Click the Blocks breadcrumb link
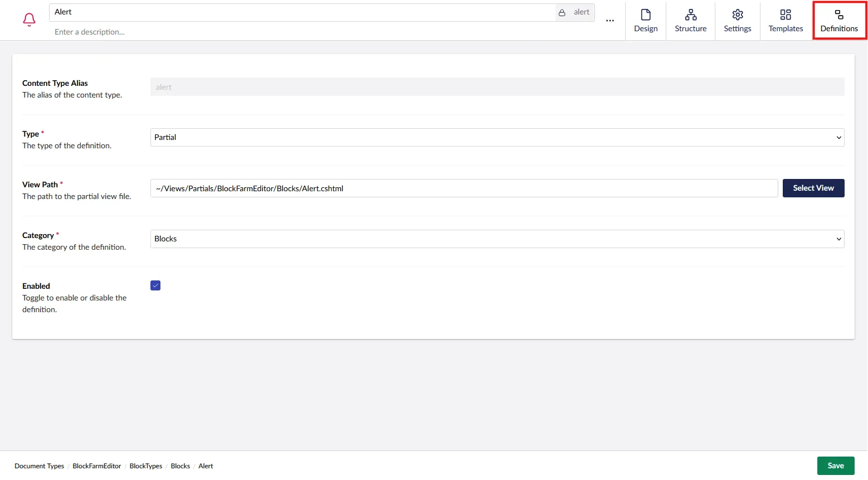Image resolution: width=868 pixels, height=480 pixels. point(180,466)
